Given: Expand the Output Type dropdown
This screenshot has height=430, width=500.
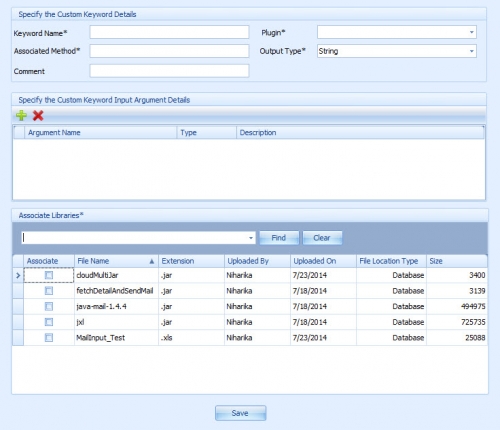Looking at the screenshot, I should [x=471, y=51].
